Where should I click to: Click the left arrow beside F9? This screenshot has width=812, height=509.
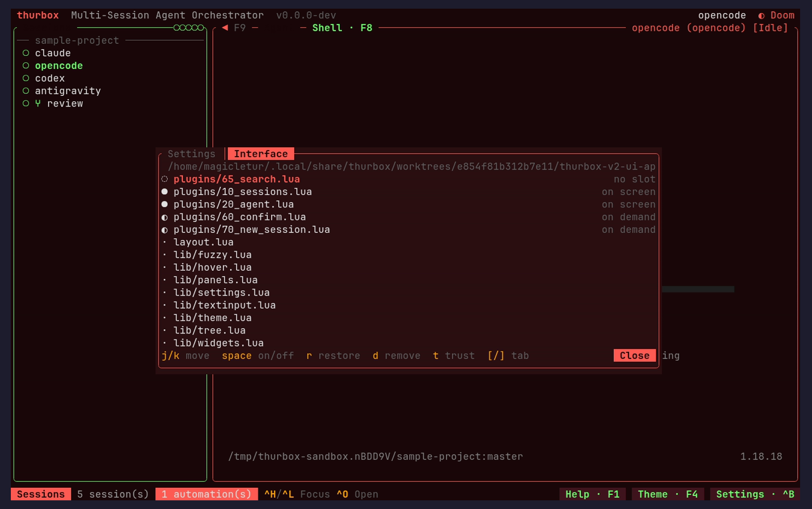[225, 28]
